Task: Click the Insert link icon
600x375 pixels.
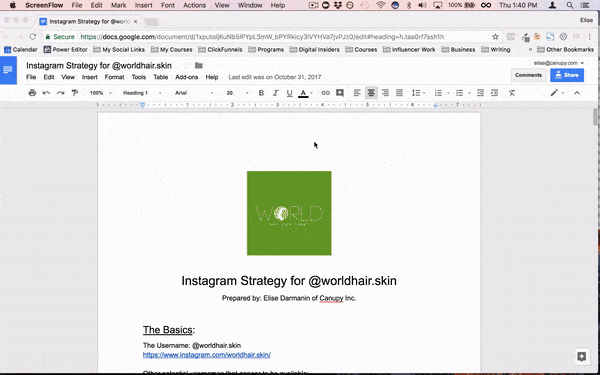Action: point(325,93)
